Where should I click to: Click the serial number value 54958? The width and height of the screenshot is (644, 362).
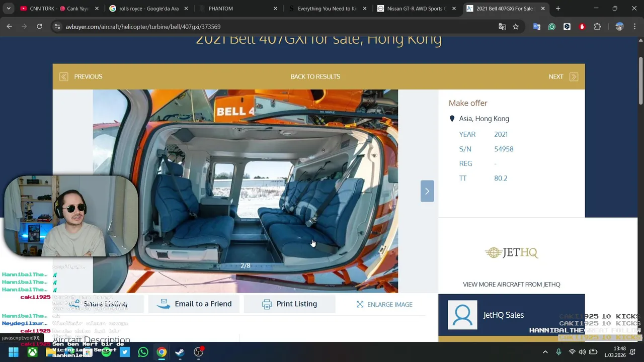point(504,149)
